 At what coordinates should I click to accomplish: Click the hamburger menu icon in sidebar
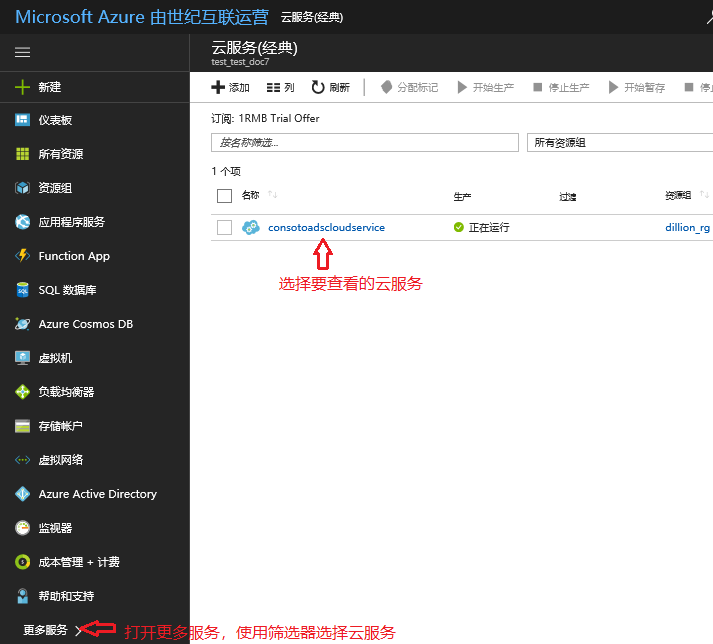click(22, 52)
